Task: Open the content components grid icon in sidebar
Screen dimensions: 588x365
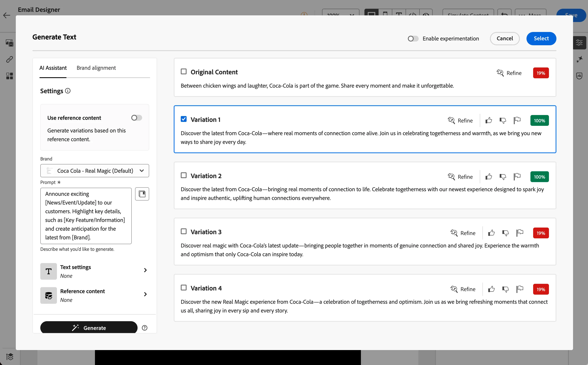Action: (x=9, y=76)
